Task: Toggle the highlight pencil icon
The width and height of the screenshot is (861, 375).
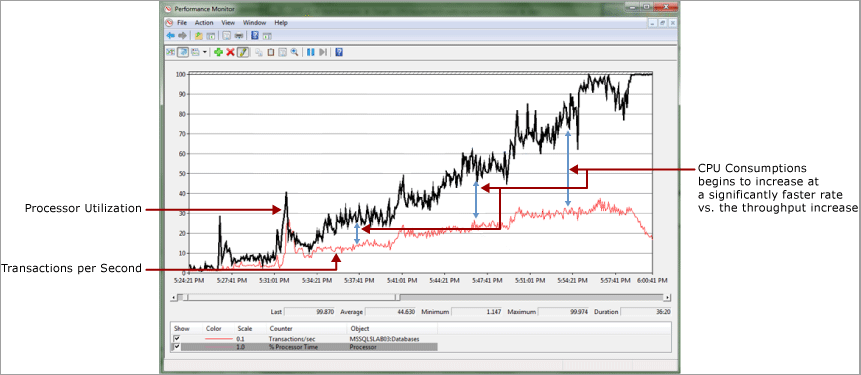Action: click(243, 52)
